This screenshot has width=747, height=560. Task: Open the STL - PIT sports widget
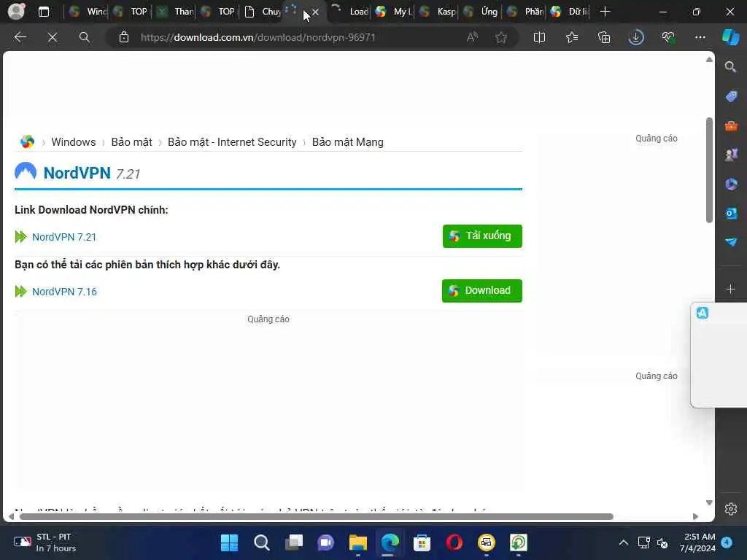pyautogui.click(x=44, y=542)
